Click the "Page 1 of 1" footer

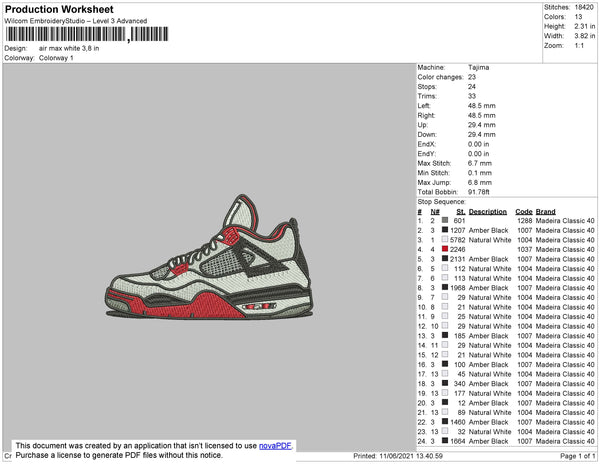tap(578, 456)
